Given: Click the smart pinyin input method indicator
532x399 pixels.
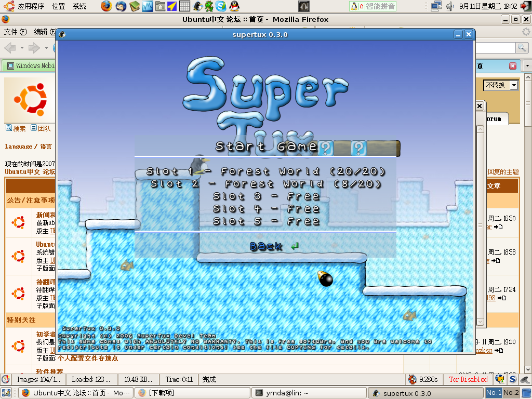Looking at the screenshot, I should 373,6.
